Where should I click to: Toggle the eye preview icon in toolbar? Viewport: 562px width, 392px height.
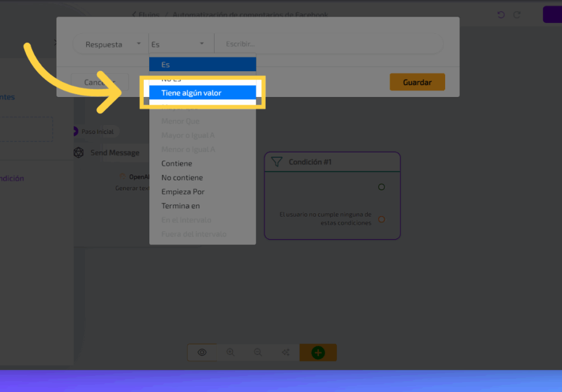click(x=202, y=353)
